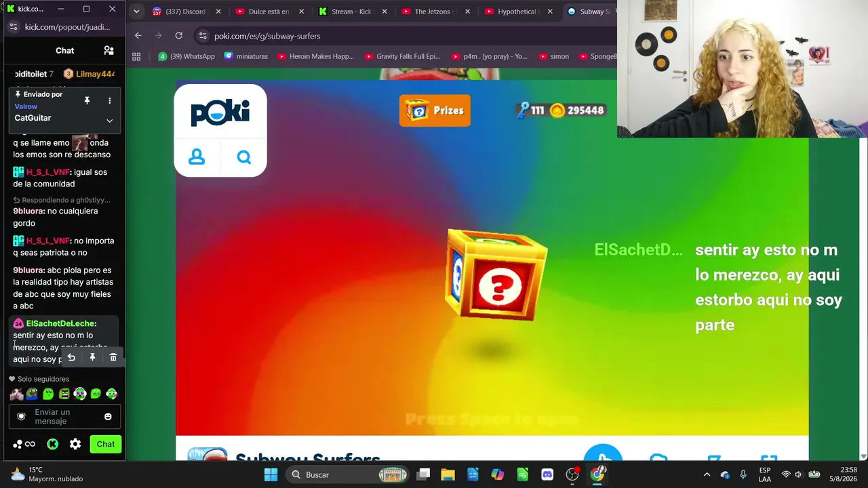Open the Poki home logo
The width and height of the screenshot is (868, 488).
(x=220, y=113)
